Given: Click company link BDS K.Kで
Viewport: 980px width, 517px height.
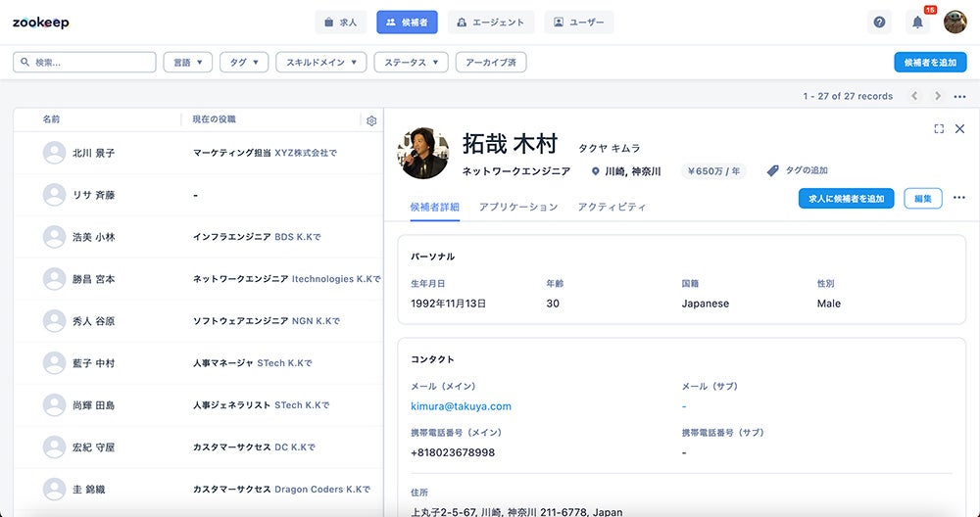Looking at the screenshot, I should (298, 237).
